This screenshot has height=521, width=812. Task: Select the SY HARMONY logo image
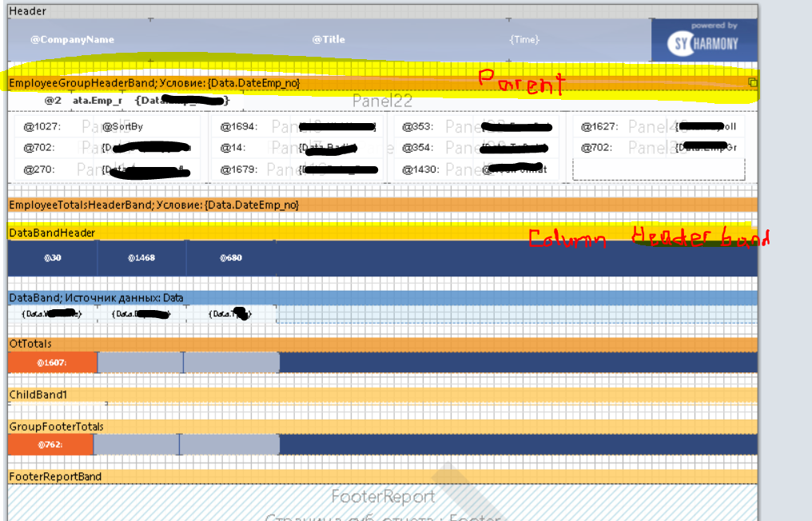(x=704, y=40)
